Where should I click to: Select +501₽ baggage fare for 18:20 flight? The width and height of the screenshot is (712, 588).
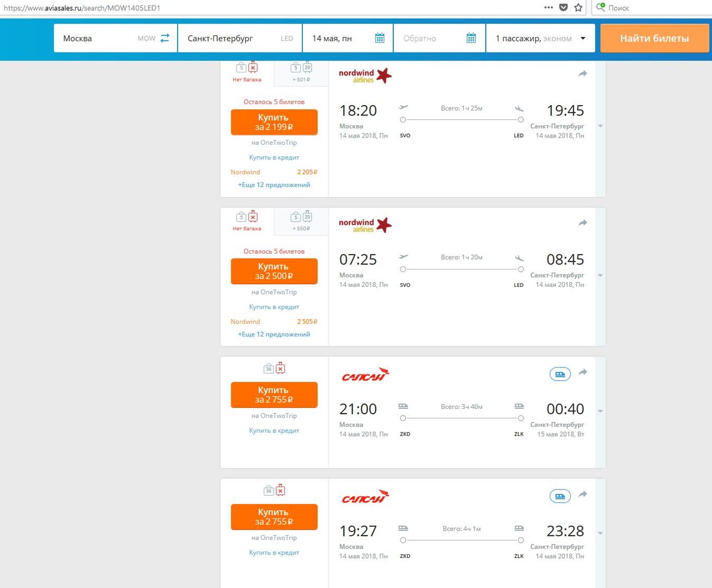(301, 72)
